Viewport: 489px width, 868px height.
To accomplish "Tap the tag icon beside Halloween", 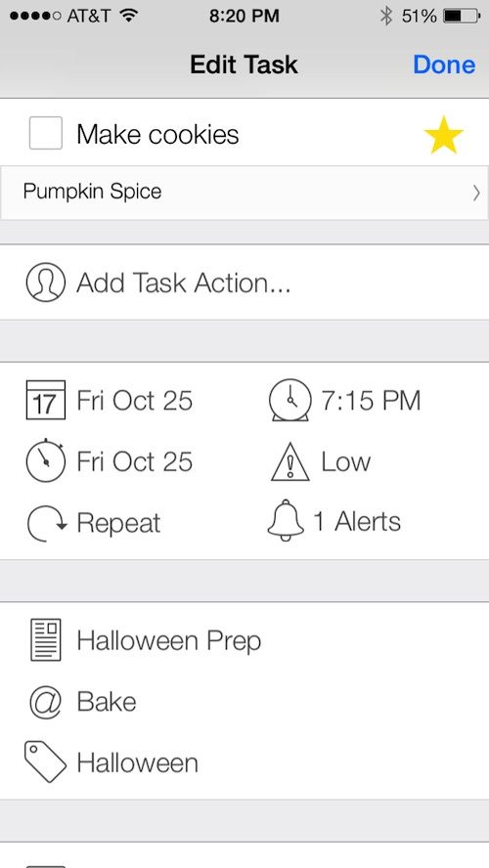I will (x=45, y=762).
